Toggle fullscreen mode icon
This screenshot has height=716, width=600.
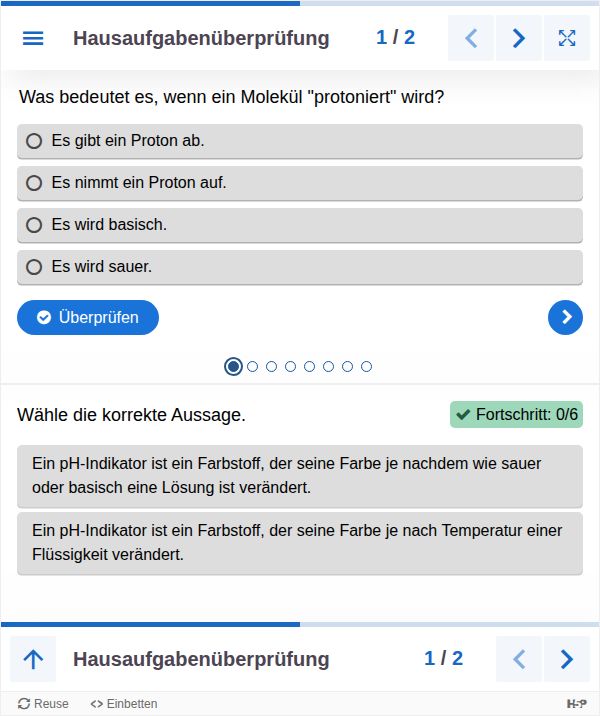tap(567, 38)
